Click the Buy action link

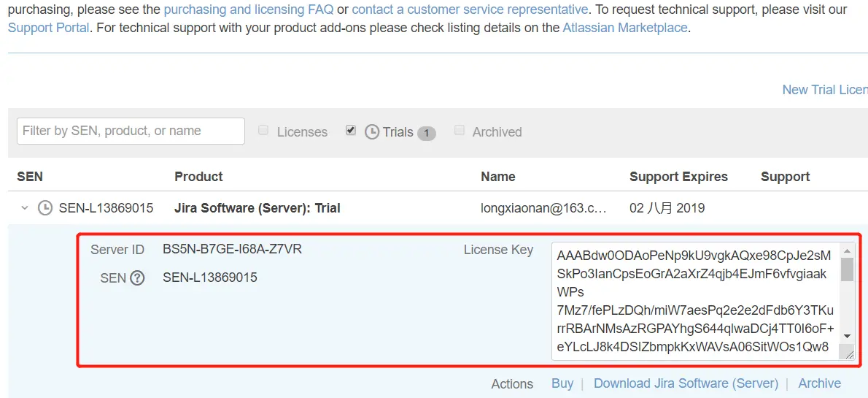coord(562,383)
